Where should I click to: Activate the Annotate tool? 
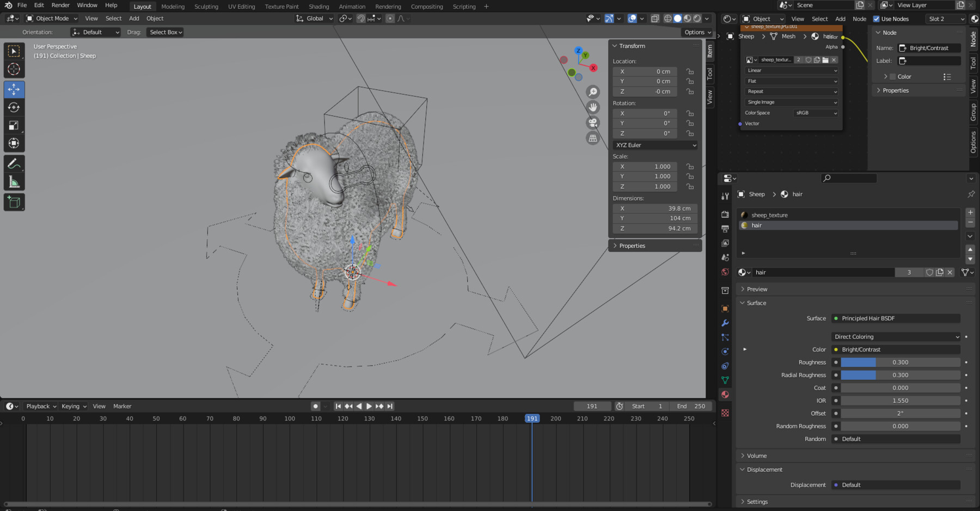(x=14, y=163)
